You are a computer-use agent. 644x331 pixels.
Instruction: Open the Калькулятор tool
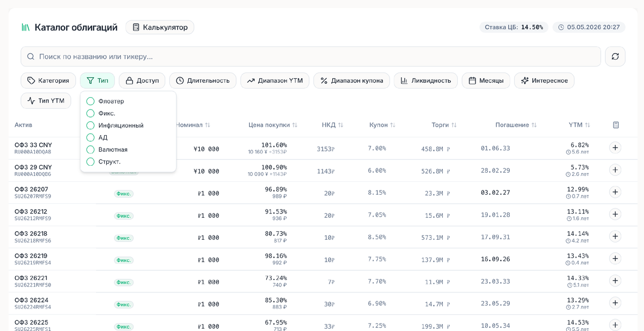160,27
